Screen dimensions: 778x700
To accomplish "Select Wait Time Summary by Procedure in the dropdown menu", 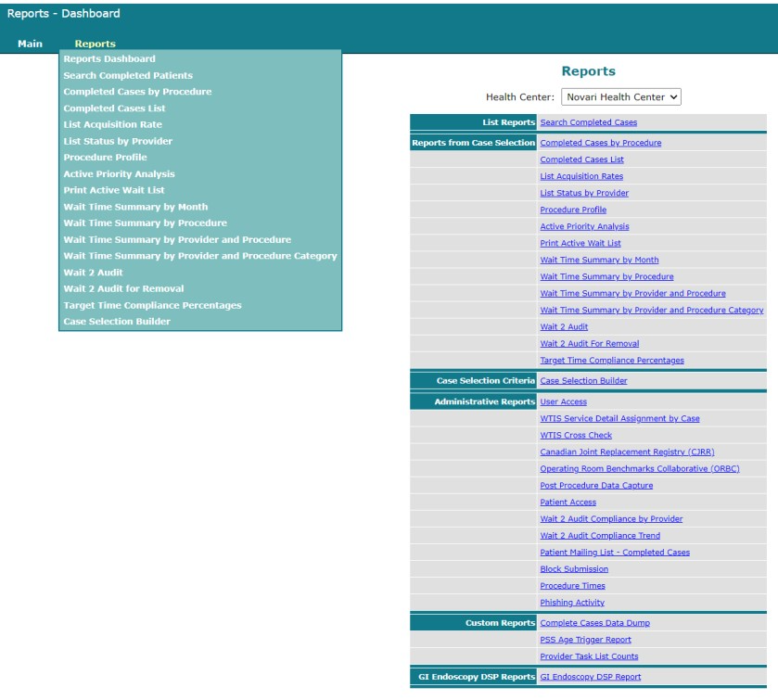I will coord(145,223).
